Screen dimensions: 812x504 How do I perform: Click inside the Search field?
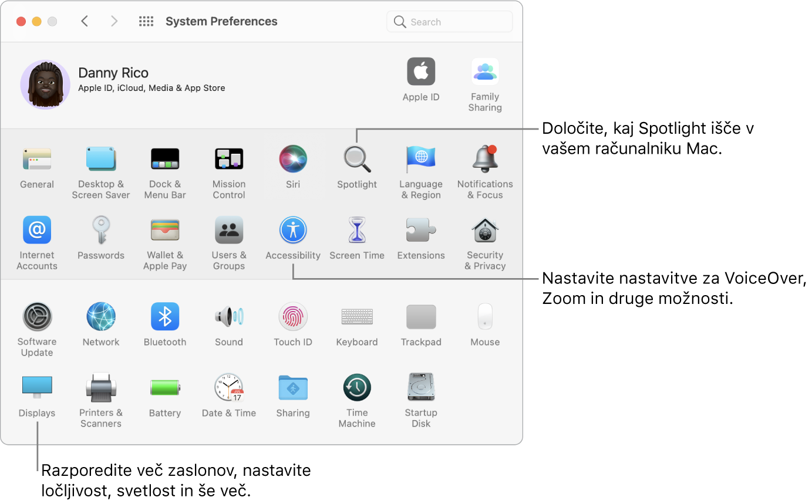(x=450, y=22)
